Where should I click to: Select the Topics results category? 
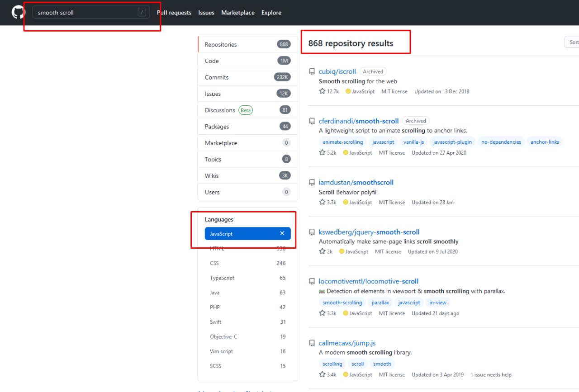248,159
